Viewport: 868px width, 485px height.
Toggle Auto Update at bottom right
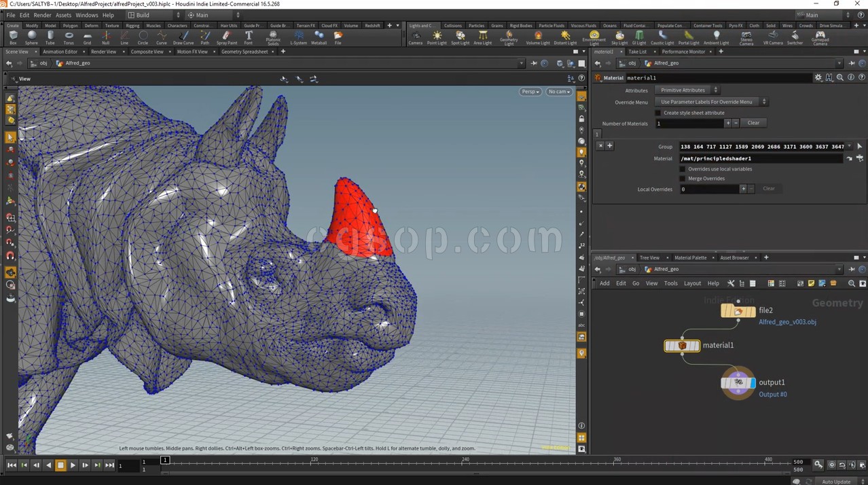(x=836, y=482)
